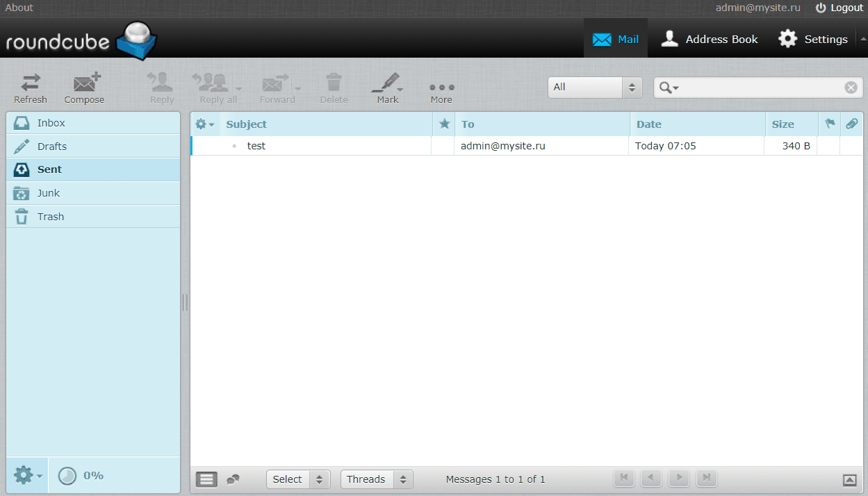Toggle the star flag on test message

coord(443,146)
